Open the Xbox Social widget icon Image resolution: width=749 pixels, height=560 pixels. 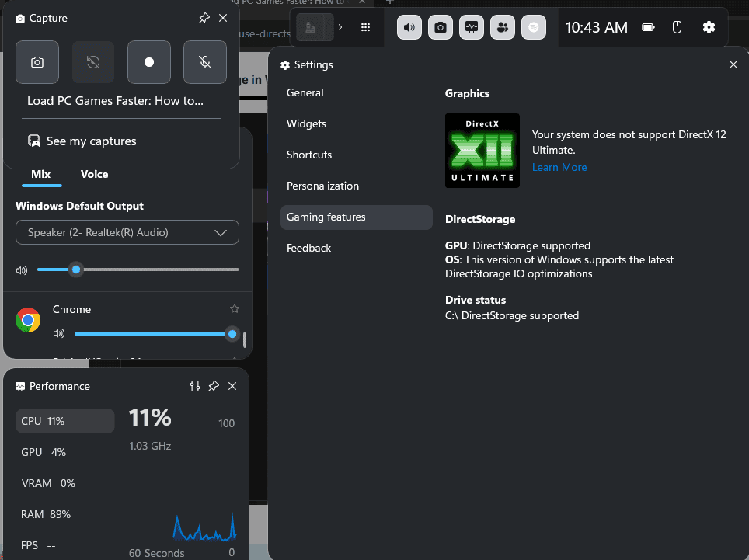click(503, 27)
